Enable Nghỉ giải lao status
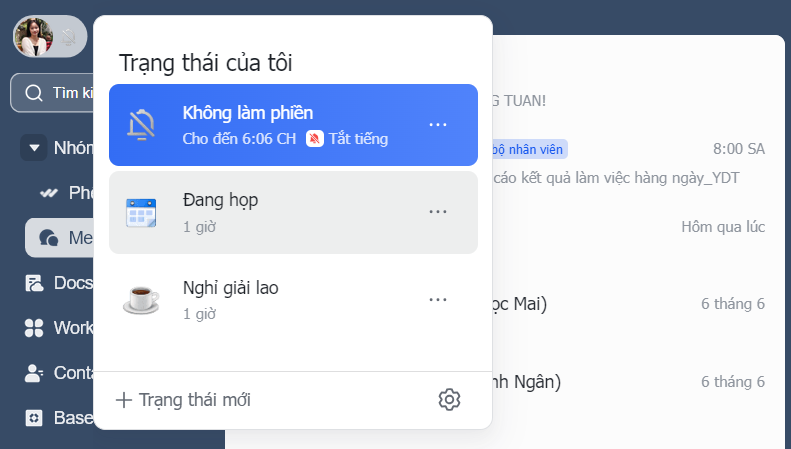 tap(293, 300)
